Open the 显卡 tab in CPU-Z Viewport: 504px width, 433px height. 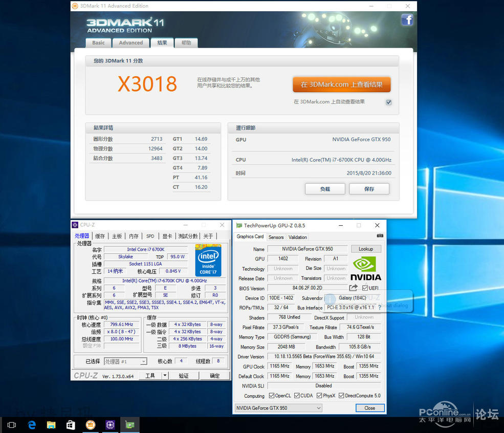(167, 236)
